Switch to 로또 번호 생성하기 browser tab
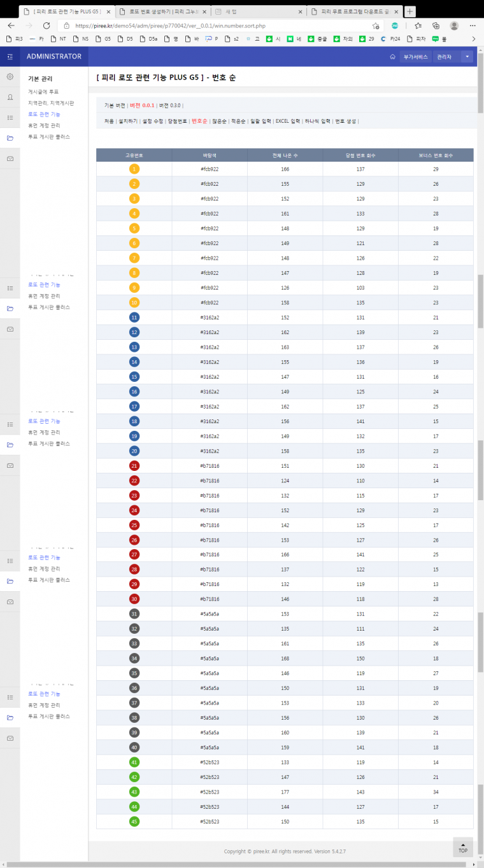The height and width of the screenshot is (868, 484). [162, 11]
